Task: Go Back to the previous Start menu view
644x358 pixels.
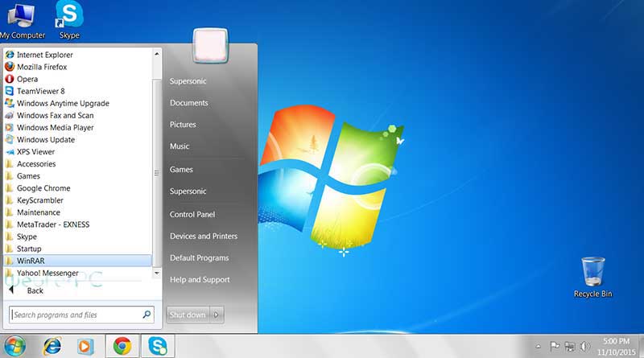Action: pyautogui.click(x=35, y=290)
